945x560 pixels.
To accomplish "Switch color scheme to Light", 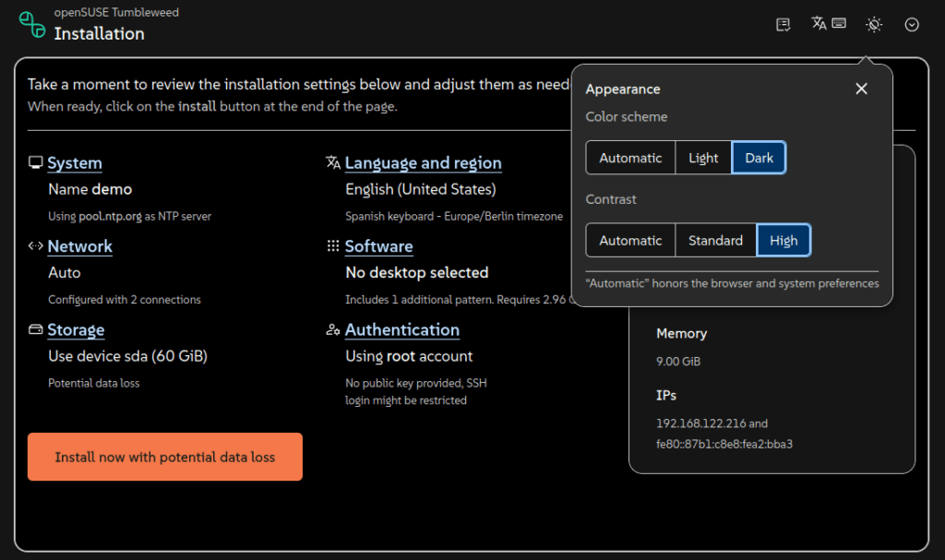I will tap(703, 158).
